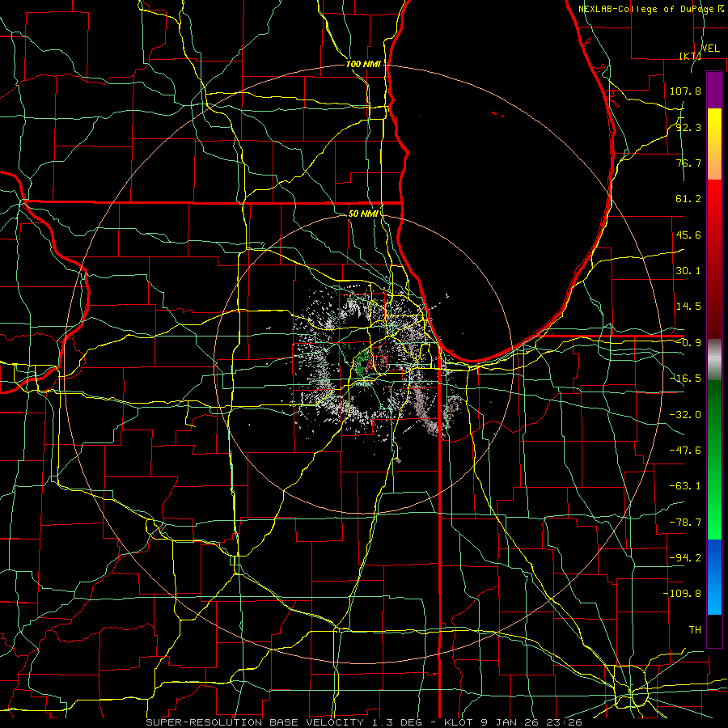Select the -0.9 scale value
The image size is (728, 728).
tap(688, 343)
